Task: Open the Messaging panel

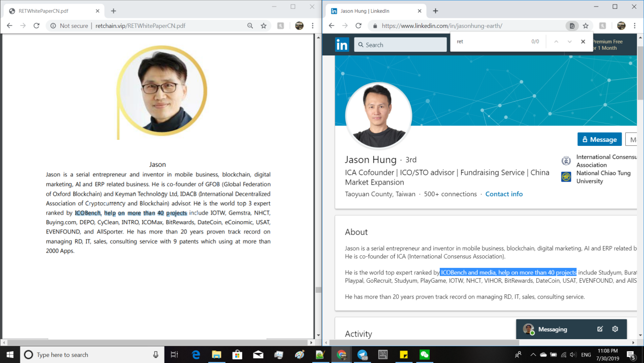Action: point(553,329)
